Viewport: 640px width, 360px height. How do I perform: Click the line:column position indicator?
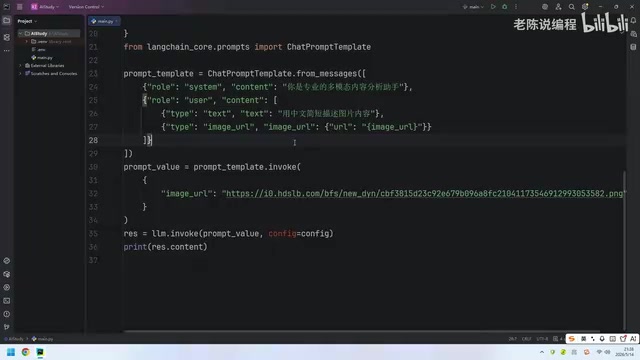click(x=513, y=339)
